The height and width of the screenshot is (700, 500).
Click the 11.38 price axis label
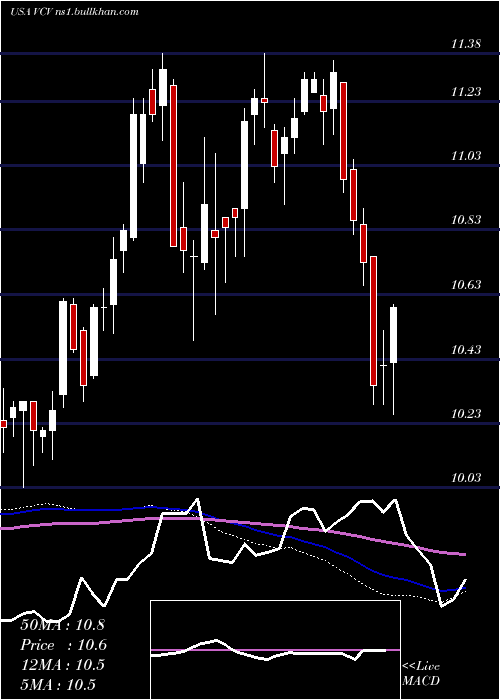click(x=466, y=44)
